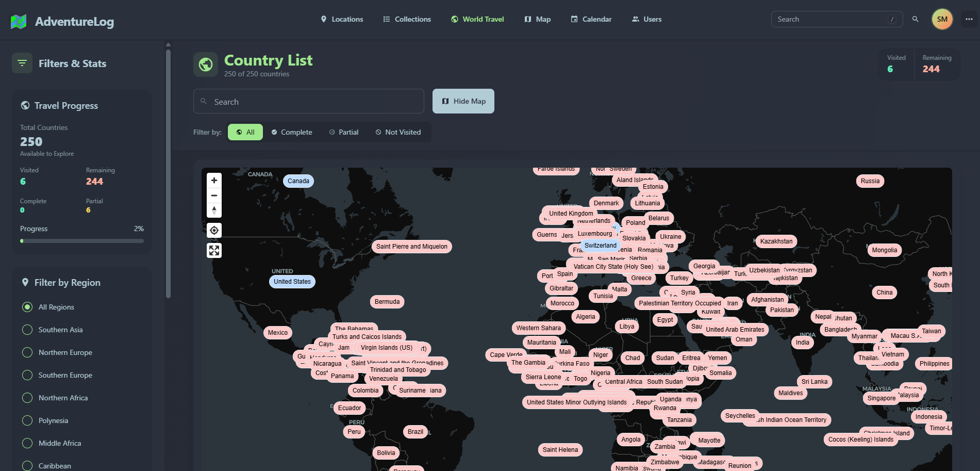Toggle the Filters & Stats sidebar icon
The image size is (980, 471).
22,63
